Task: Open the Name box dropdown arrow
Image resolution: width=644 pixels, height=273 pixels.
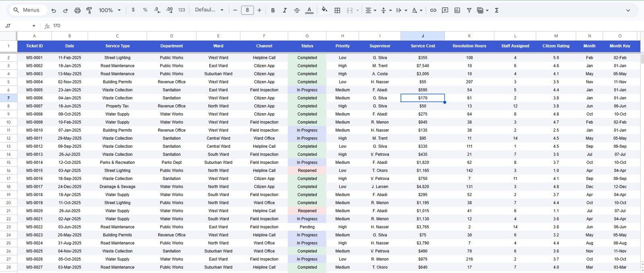Action: click(x=34, y=26)
